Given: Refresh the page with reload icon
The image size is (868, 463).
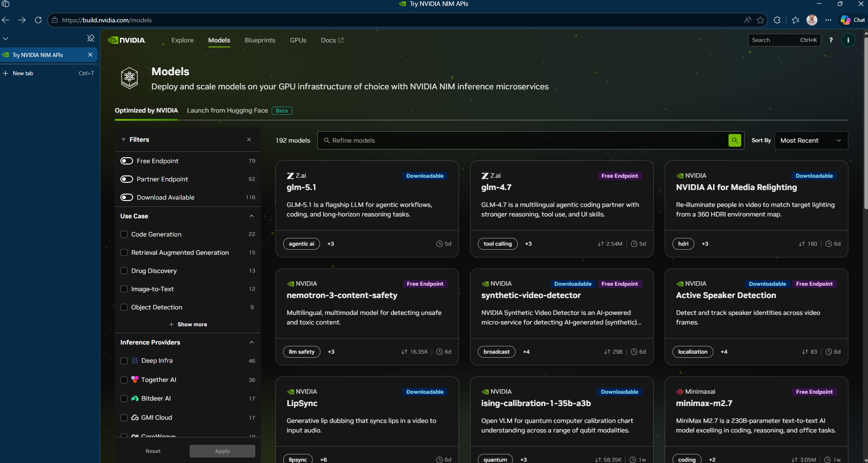Looking at the screenshot, I should (38, 20).
